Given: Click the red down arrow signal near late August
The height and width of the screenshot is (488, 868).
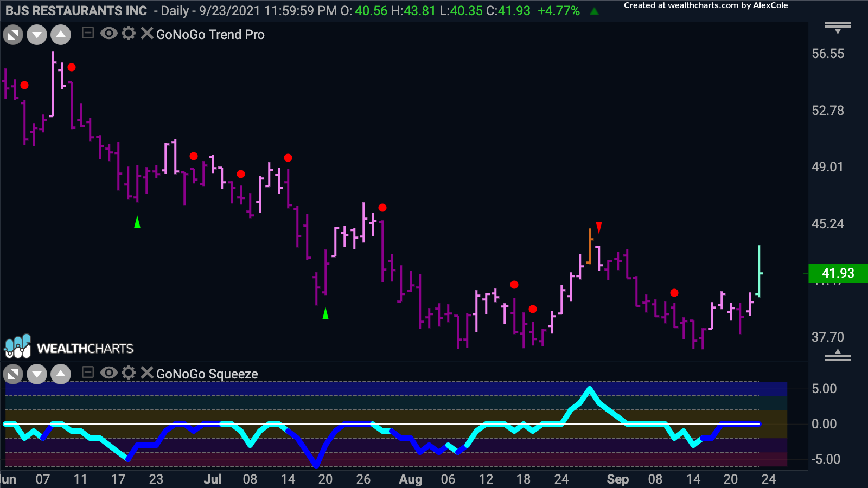Looking at the screenshot, I should tap(599, 227).
